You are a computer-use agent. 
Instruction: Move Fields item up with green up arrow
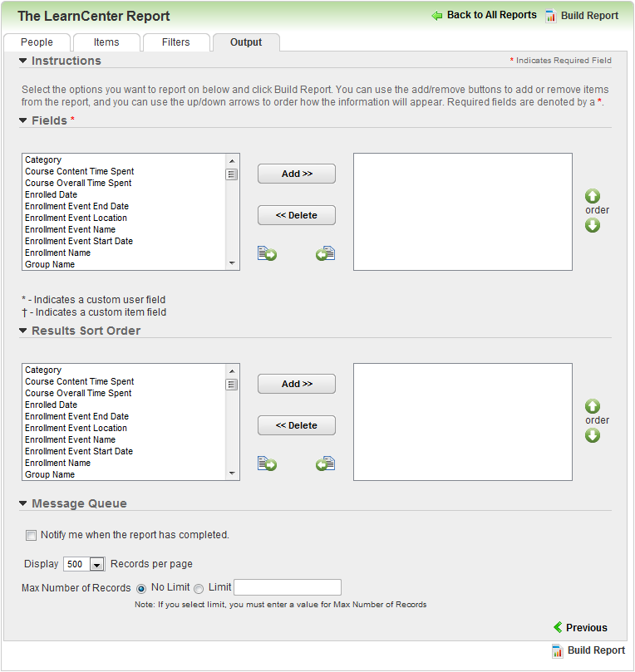point(593,196)
